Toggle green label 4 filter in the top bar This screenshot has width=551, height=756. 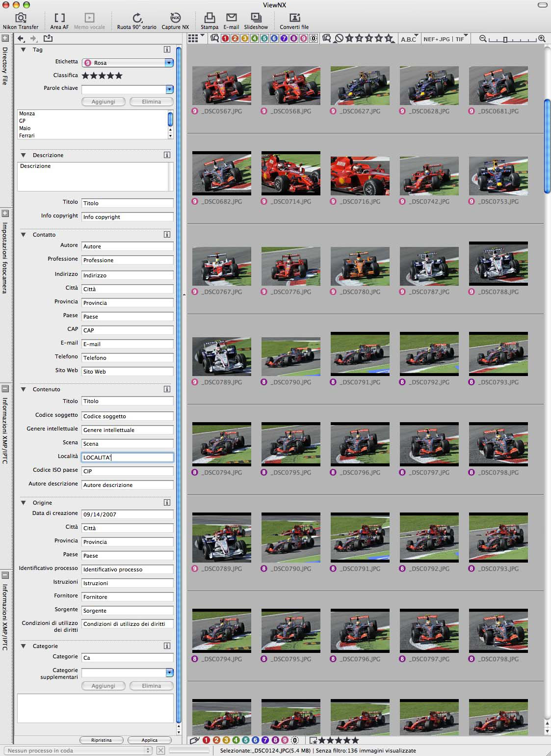tap(255, 38)
